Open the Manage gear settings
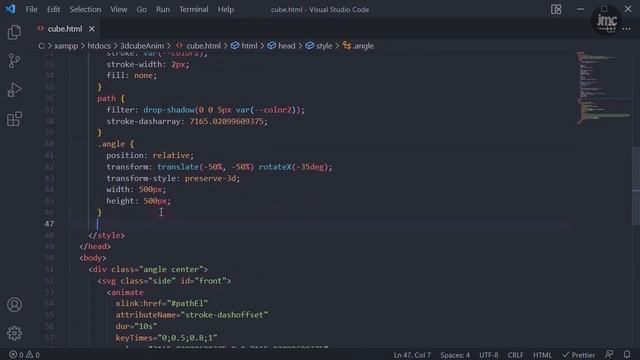Viewport: 640px width, 360px height. [x=14, y=333]
